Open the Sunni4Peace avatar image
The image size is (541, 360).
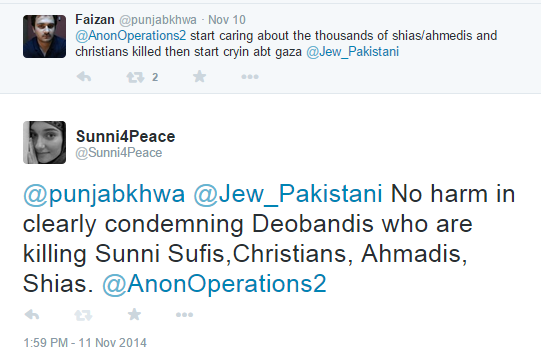point(45,142)
